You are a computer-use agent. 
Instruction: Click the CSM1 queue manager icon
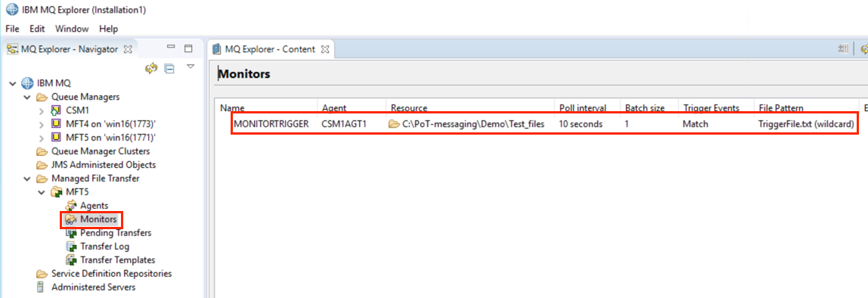55,110
